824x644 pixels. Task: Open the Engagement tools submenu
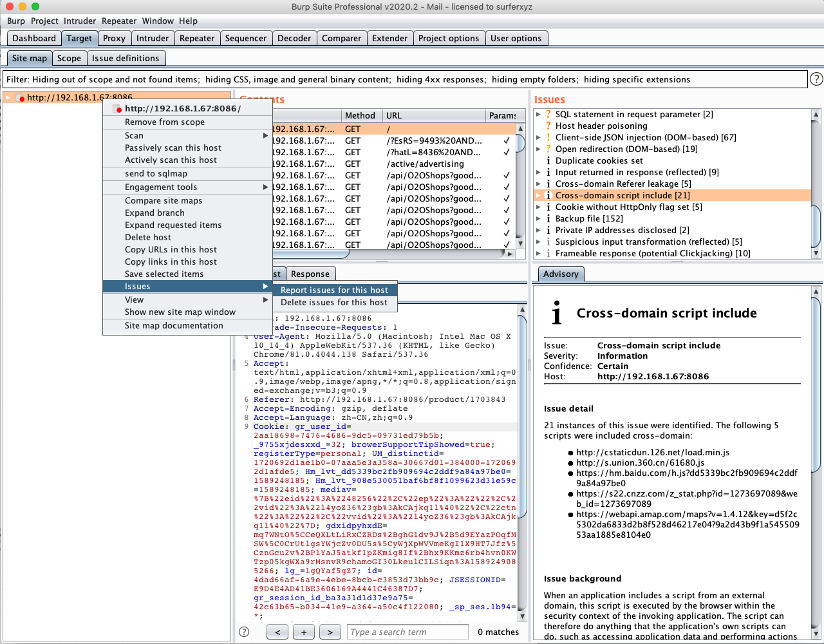[187, 187]
